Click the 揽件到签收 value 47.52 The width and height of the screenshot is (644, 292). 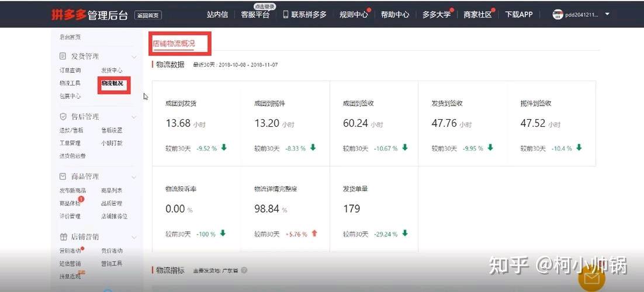click(x=533, y=123)
